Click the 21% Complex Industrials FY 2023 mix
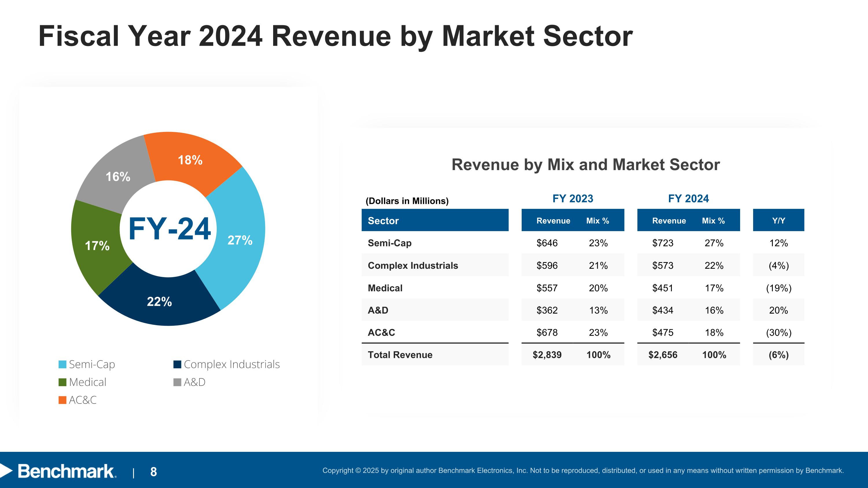This screenshot has height=488, width=868. point(598,266)
